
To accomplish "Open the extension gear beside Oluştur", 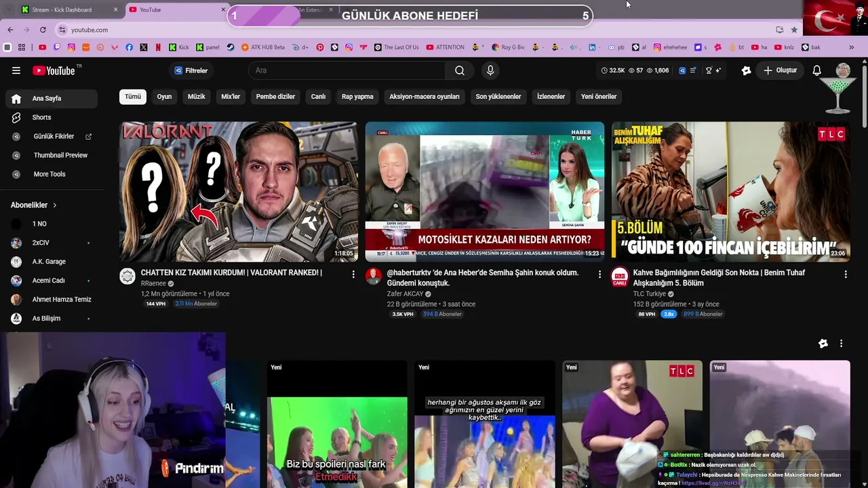I will tap(746, 70).
